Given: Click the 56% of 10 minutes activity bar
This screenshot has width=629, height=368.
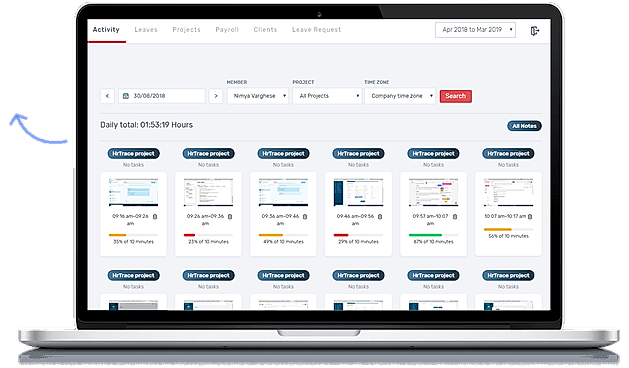Looking at the screenshot, I should coord(509,230).
